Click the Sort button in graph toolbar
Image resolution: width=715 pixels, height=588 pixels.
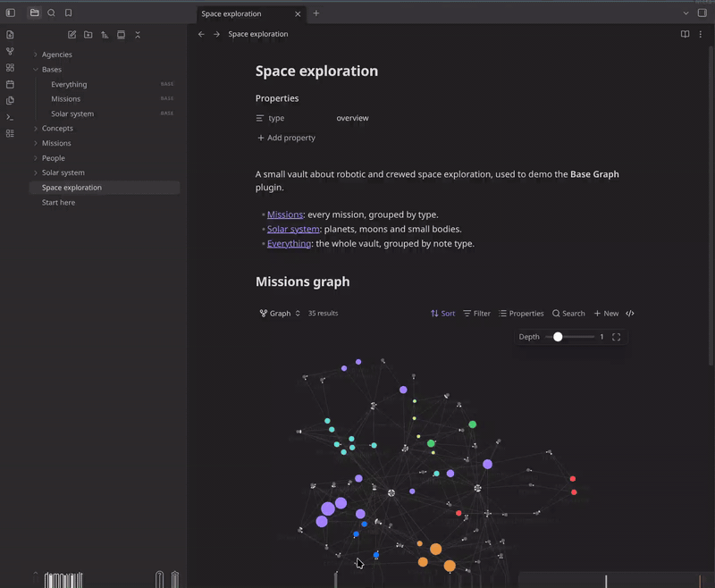coord(442,313)
